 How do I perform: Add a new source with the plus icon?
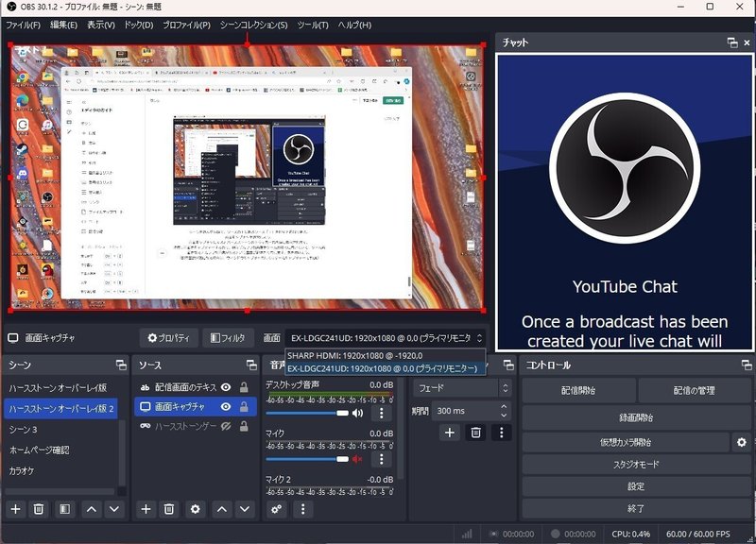tap(146, 509)
